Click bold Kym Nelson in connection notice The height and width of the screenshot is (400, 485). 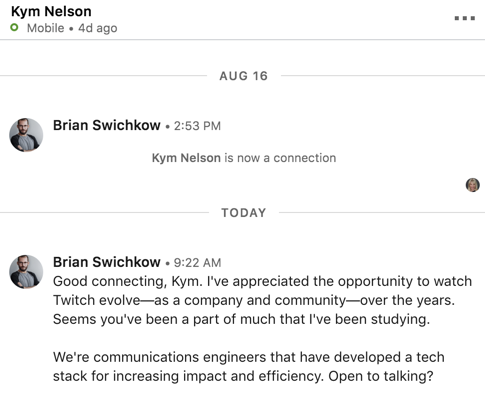click(x=186, y=158)
